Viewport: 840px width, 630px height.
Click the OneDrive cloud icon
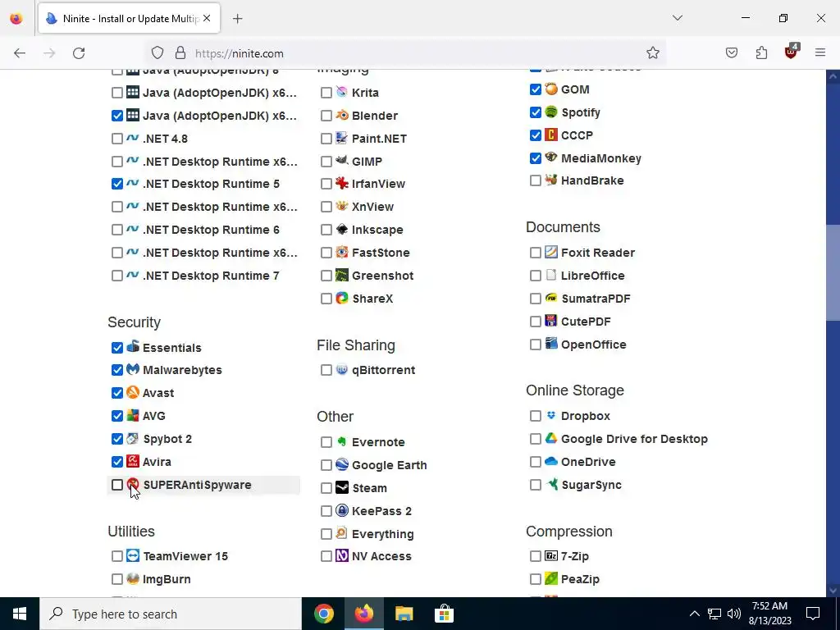550,461
